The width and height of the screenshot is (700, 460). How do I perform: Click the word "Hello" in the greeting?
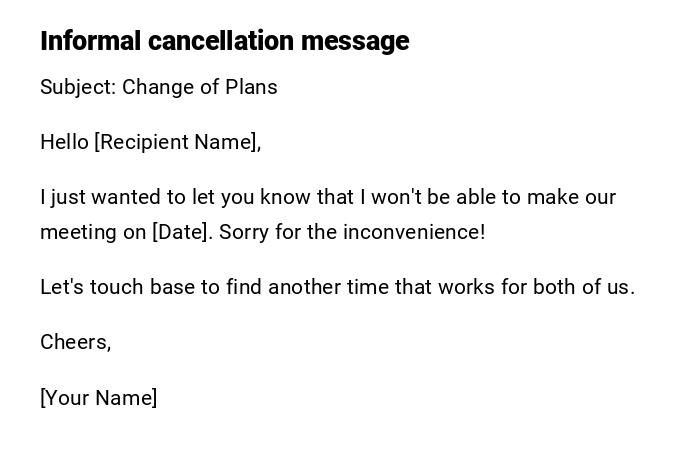point(64,142)
